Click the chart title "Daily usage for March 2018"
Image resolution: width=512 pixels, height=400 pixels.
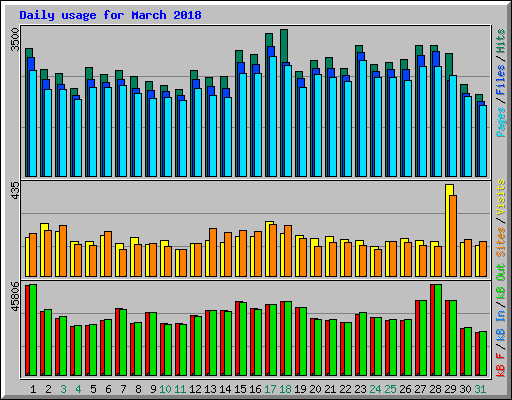click(x=110, y=15)
